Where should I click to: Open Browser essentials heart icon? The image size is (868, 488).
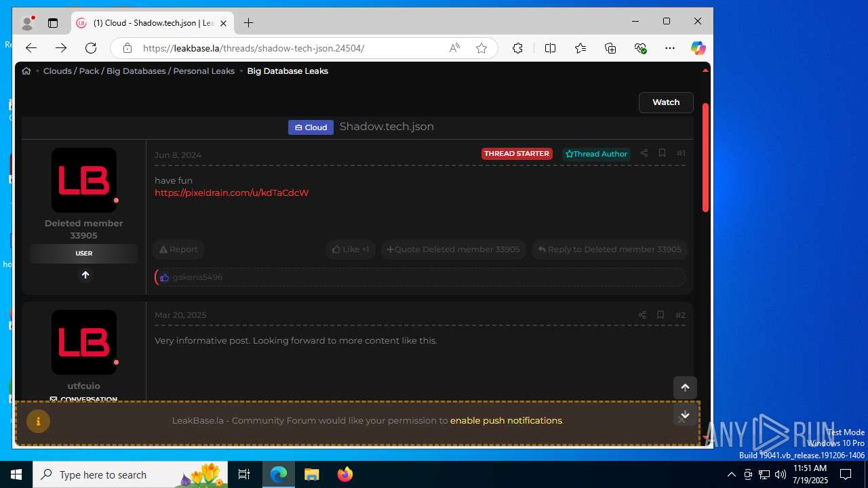tap(640, 48)
